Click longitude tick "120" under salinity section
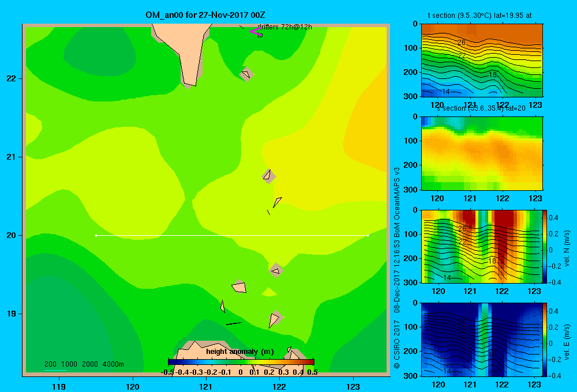577x392 pixels. (437, 198)
